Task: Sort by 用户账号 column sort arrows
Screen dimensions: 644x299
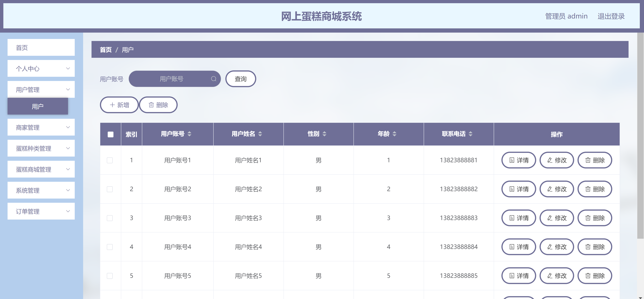Action: coord(189,134)
